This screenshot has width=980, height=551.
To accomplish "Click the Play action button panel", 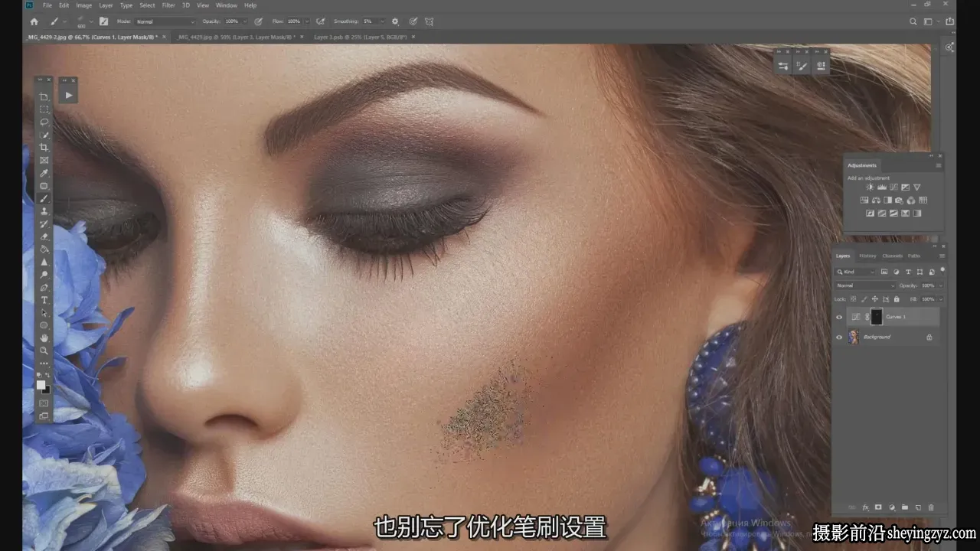I will click(x=68, y=96).
